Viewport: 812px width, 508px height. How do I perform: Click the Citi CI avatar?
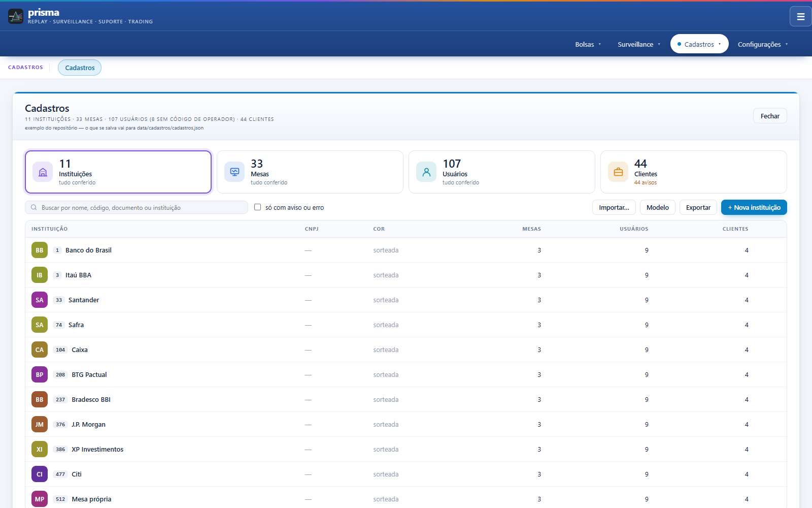[40, 474]
